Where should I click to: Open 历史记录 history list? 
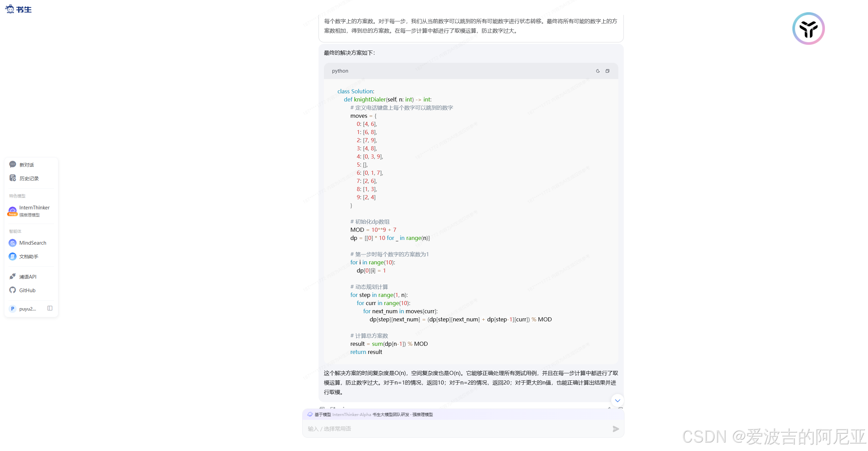point(29,178)
